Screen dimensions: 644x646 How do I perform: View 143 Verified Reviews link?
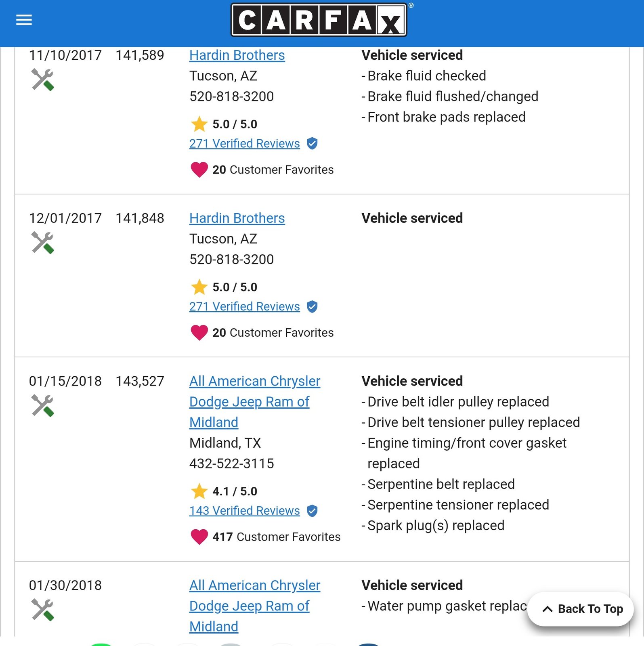244,511
